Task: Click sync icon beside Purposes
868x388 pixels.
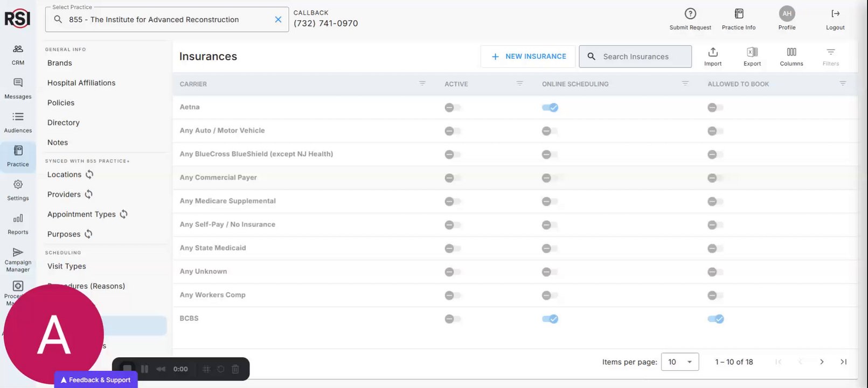Action: pyautogui.click(x=88, y=234)
